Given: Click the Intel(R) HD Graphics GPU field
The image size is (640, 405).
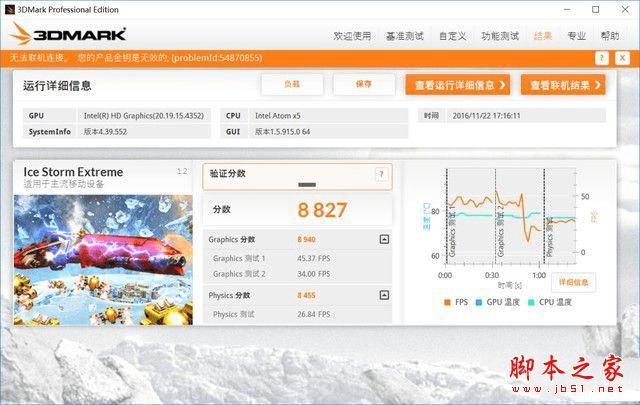Looking at the screenshot, I should pos(144,116).
